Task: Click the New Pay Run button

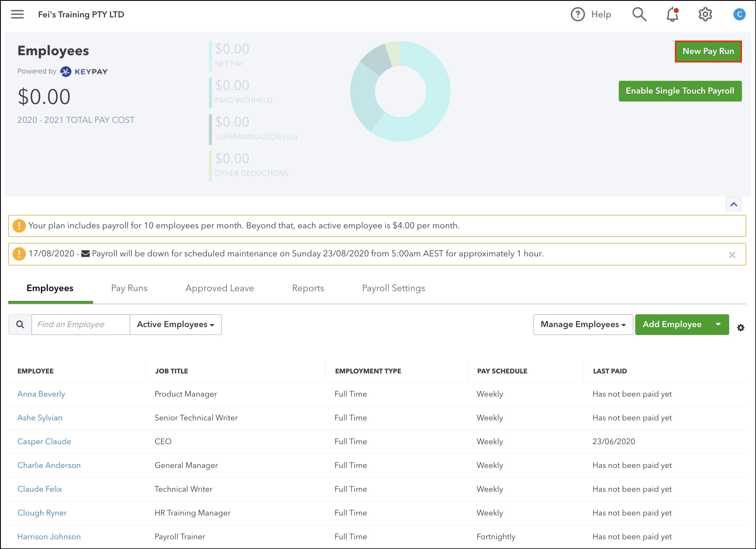Action: coord(708,51)
